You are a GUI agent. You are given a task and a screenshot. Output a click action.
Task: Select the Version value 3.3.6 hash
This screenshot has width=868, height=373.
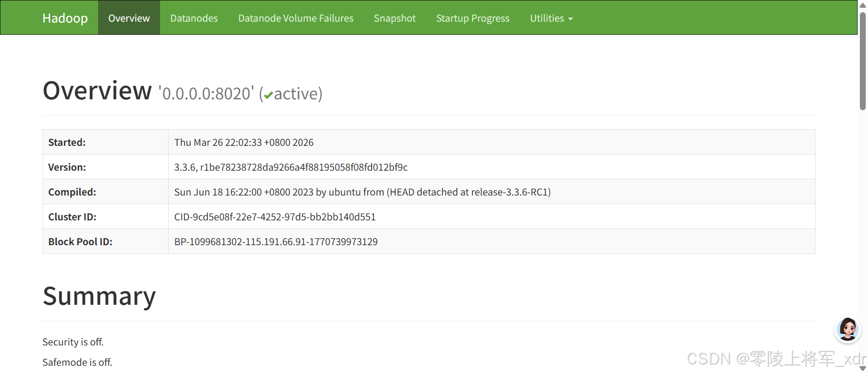pyautogui.click(x=291, y=167)
